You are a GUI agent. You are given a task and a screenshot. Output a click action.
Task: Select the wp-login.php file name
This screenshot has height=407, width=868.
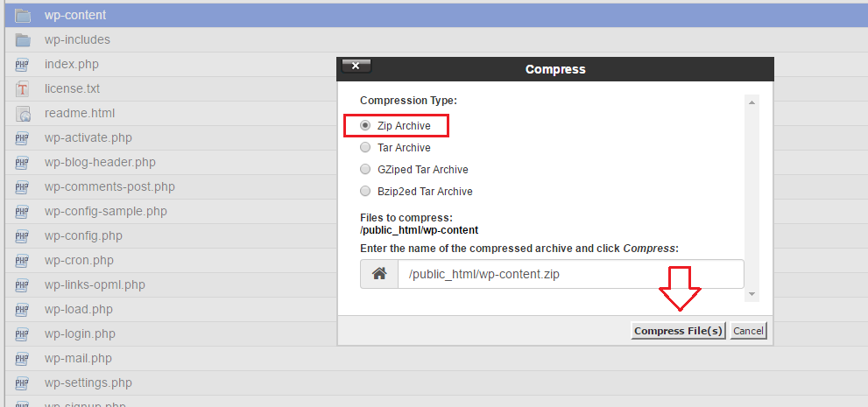81,334
